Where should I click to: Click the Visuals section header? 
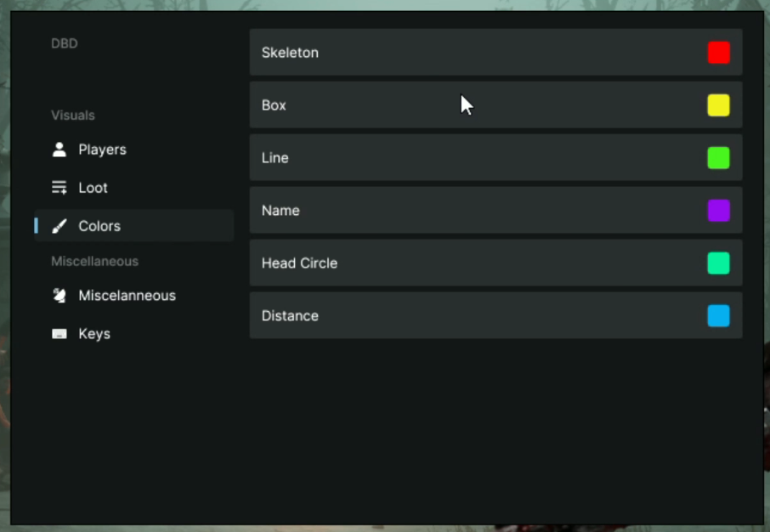pyautogui.click(x=73, y=116)
